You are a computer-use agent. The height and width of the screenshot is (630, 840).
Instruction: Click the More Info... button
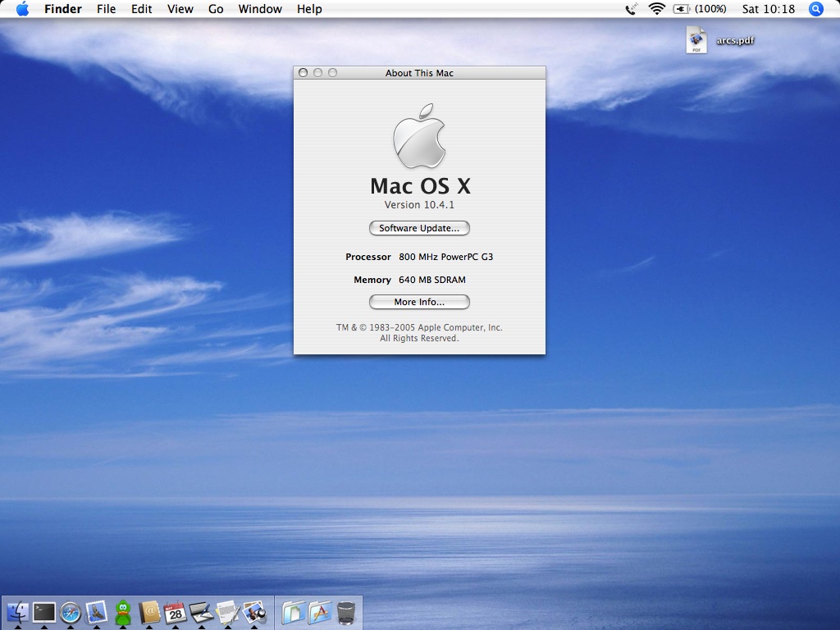(419, 302)
